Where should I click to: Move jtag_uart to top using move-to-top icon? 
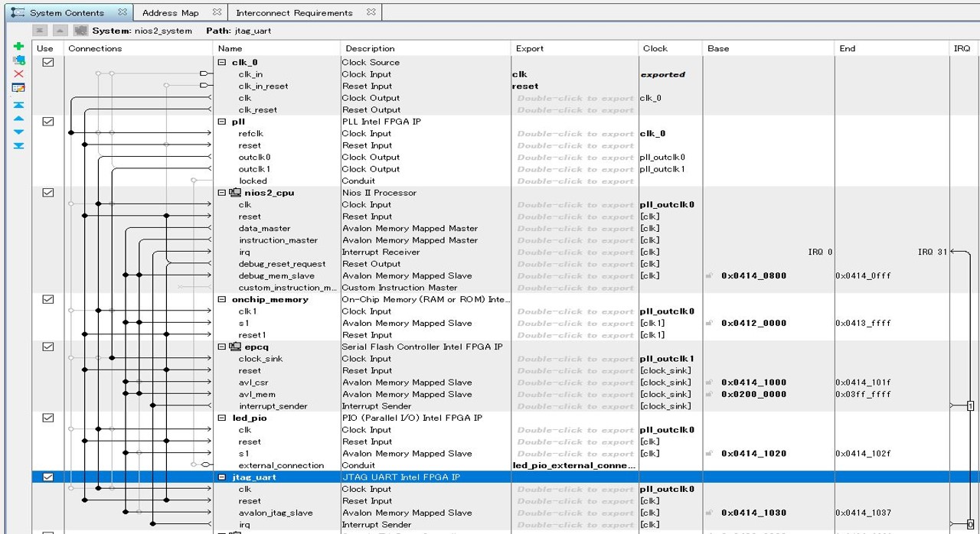17,105
